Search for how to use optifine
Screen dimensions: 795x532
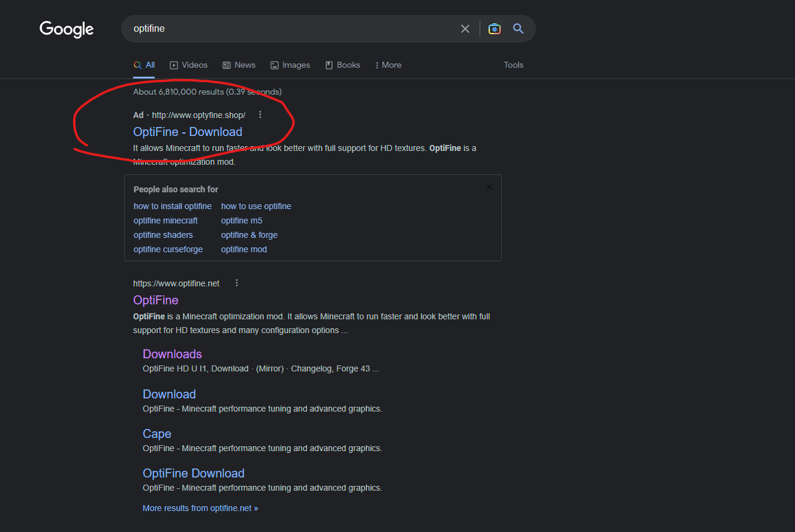click(256, 206)
